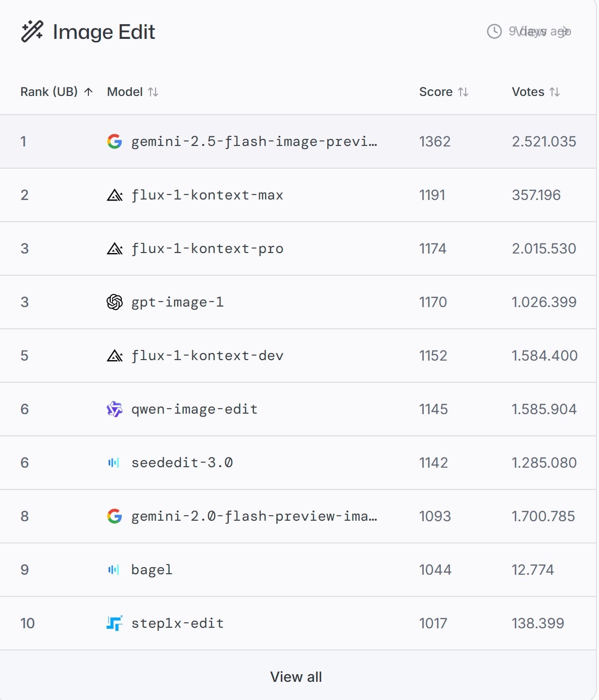
Task: Click the Google logo beside gemini-2.5-flash-image-preview
Action: [x=115, y=141]
